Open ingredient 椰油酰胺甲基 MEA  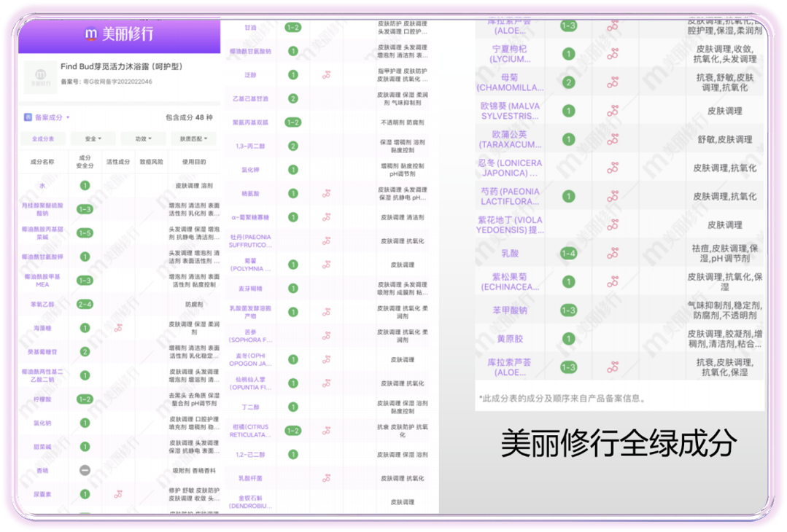(x=42, y=281)
